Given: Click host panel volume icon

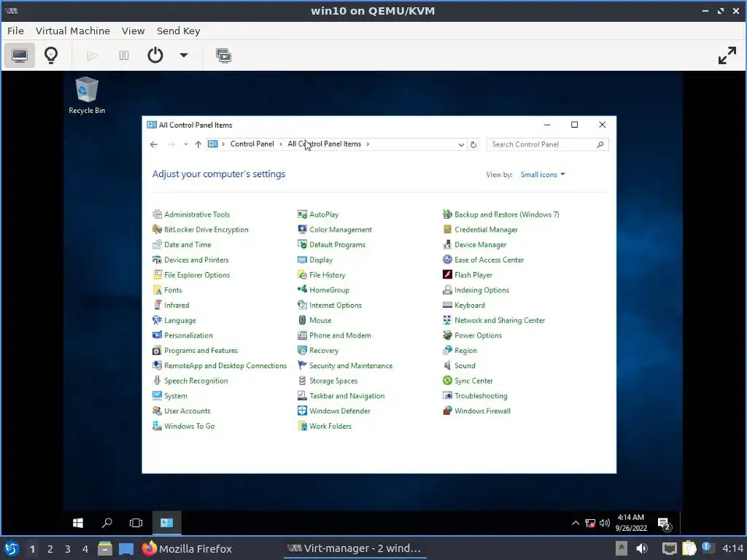Looking at the screenshot, I should [642, 548].
